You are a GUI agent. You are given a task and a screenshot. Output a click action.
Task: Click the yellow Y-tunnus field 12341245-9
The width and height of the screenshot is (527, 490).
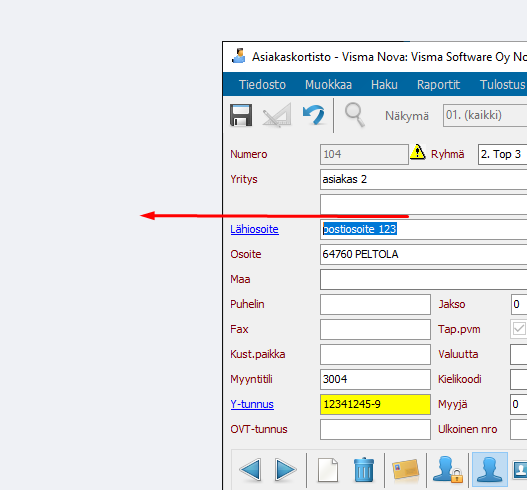click(375, 404)
